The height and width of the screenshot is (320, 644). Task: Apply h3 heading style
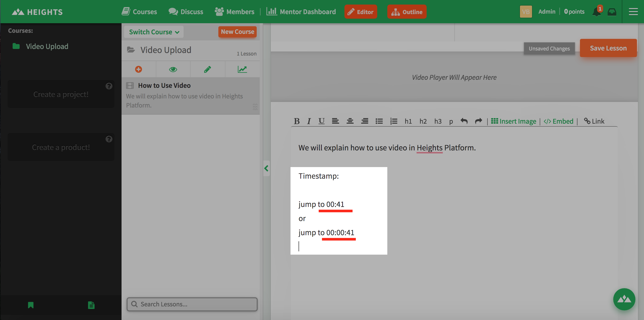[x=438, y=121]
